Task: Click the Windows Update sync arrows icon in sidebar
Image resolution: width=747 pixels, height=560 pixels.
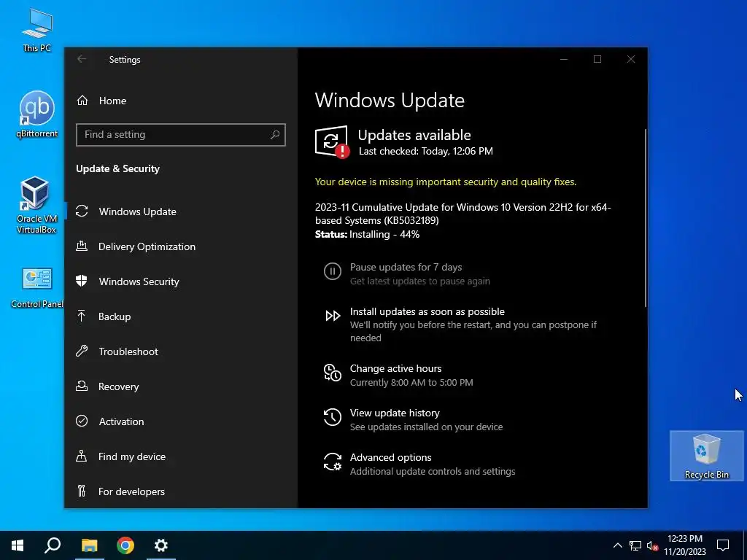Action: [x=82, y=211]
